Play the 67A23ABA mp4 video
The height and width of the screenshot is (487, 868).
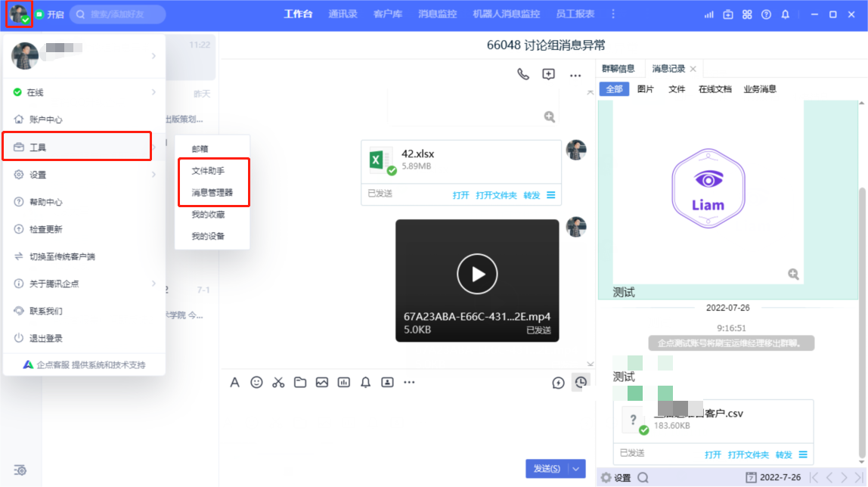click(477, 274)
